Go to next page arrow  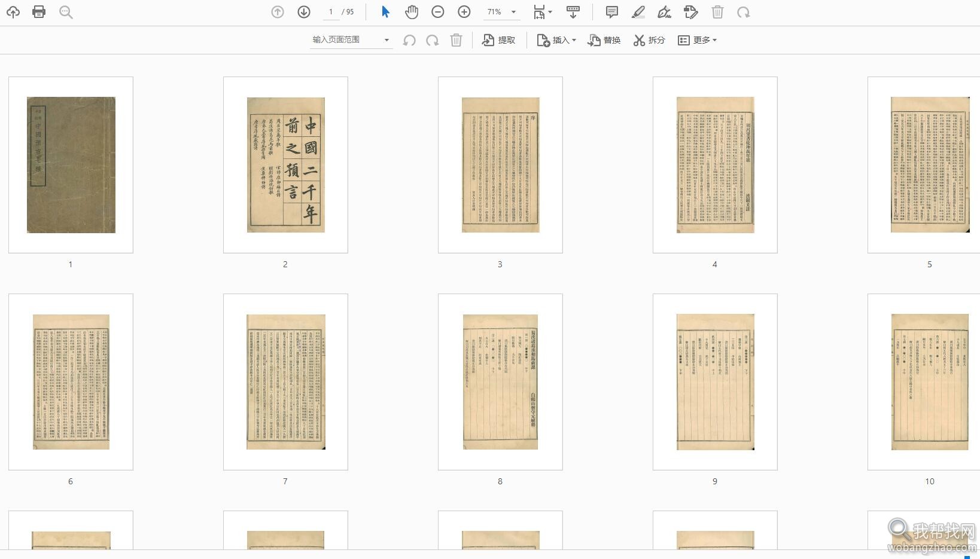coord(304,12)
